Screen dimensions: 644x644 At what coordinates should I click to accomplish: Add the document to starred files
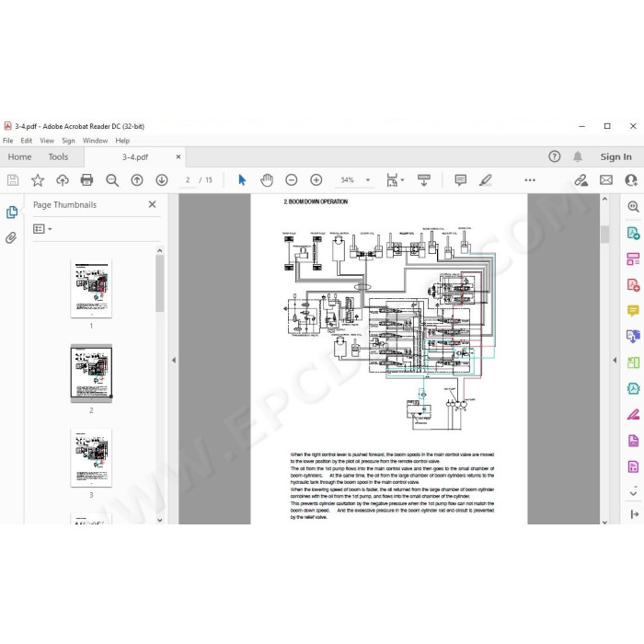(38, 180)
